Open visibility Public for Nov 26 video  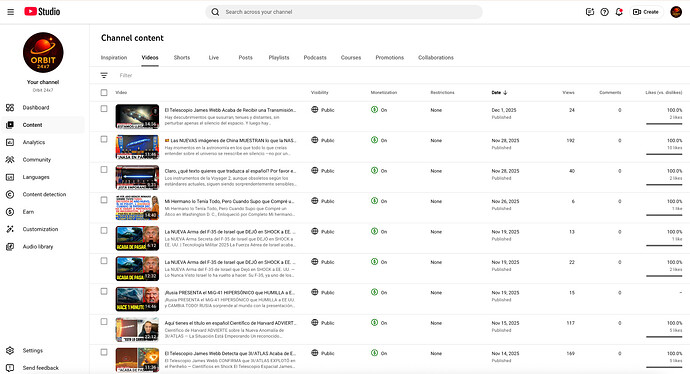tap(323, 201)
